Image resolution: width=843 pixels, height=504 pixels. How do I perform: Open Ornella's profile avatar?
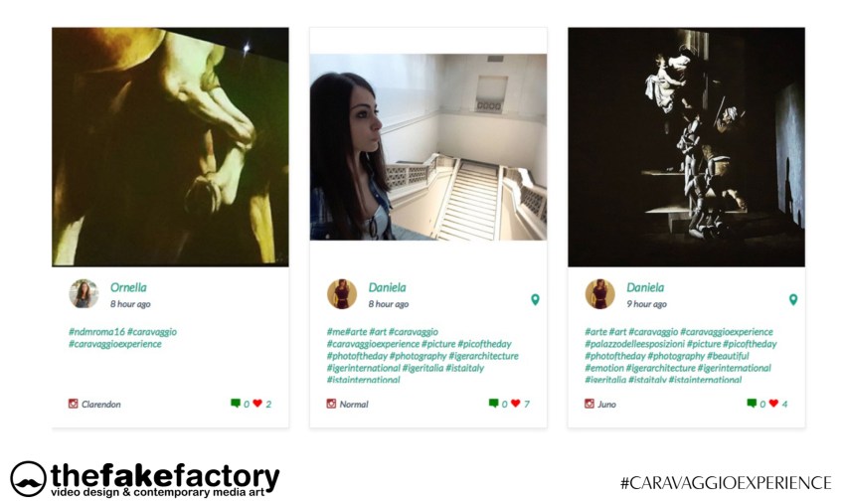pyautogui.click(x=84, y=293)
